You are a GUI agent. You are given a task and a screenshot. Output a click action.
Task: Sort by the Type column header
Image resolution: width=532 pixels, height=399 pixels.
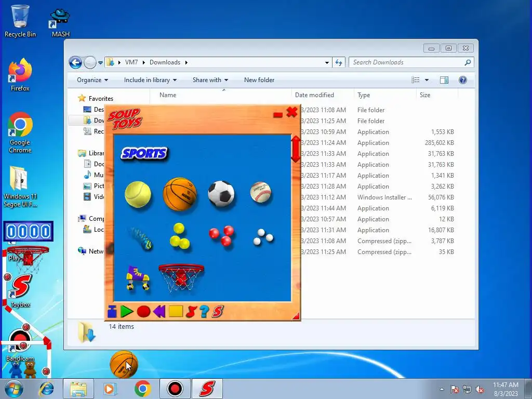(x=385, y=95)
